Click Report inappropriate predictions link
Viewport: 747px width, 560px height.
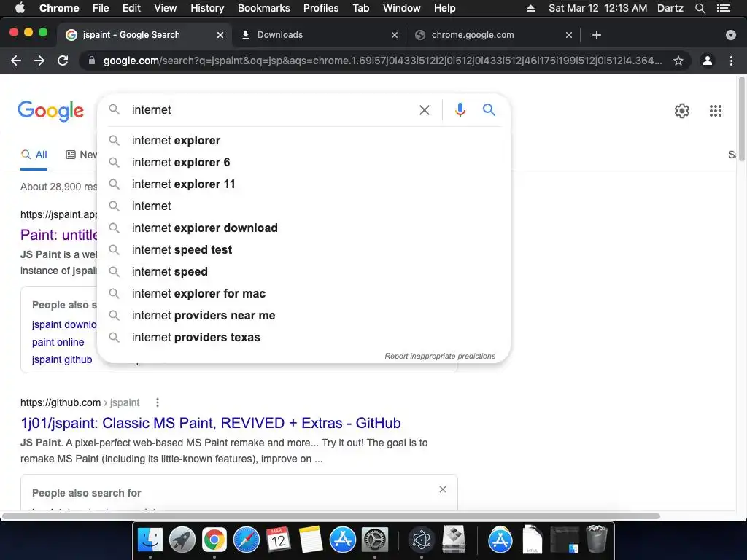[x=440, y=356]
